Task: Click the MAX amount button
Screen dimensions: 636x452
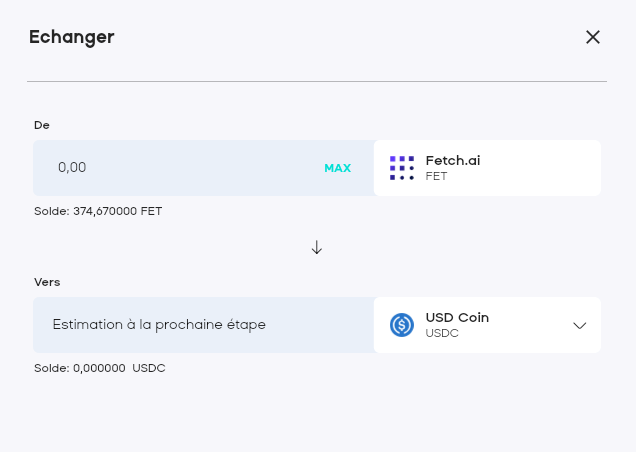Action: (x=337, y=168)
